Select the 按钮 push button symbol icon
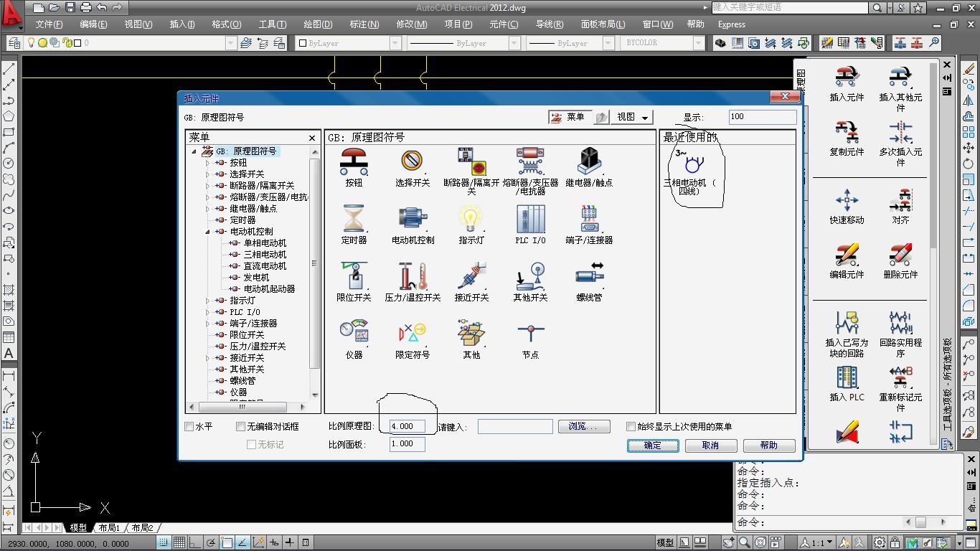 [x=354, y=163]
